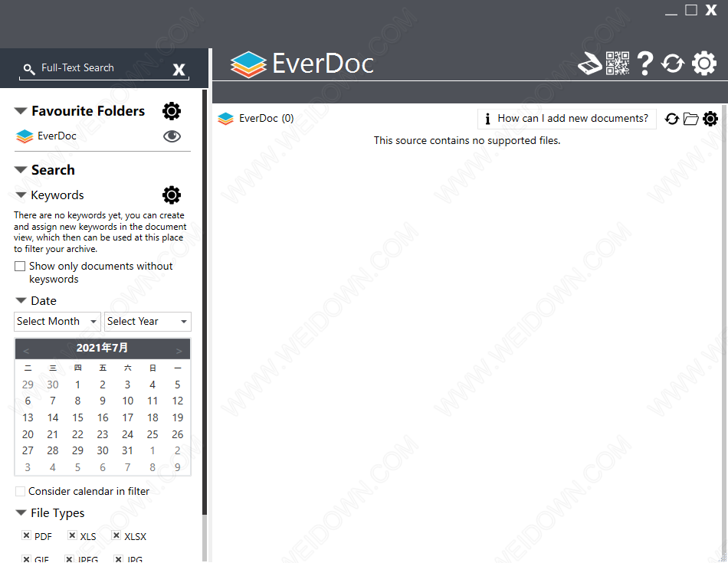Click the info icon beside add documents
Screen dimensions: 728x563
click(x=487, y=119)
